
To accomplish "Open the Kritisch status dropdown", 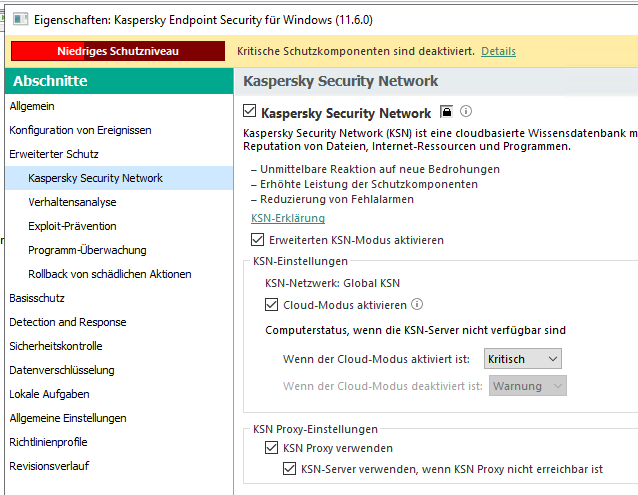I will (523, 358).
